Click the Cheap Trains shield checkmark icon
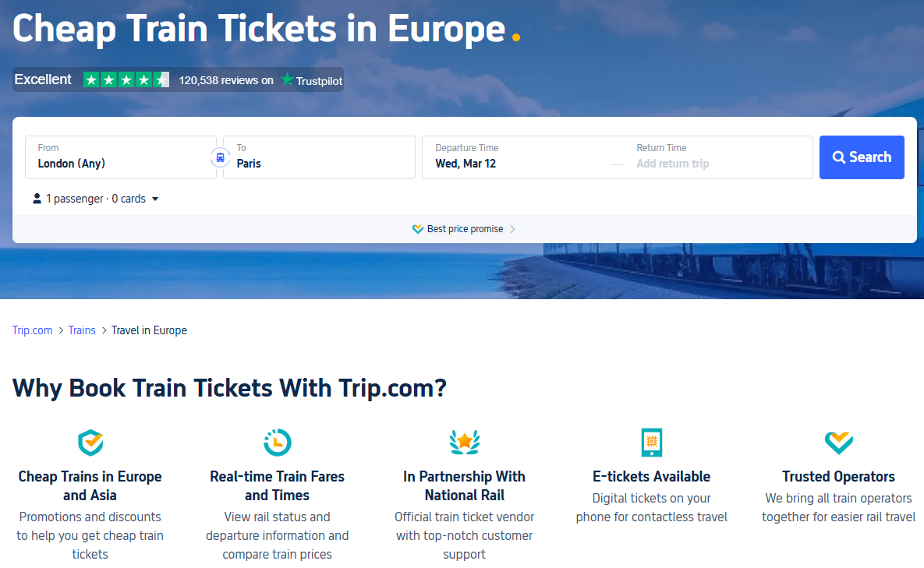The image size is (924, 568). pyautogui.click(x=90, y=443)
